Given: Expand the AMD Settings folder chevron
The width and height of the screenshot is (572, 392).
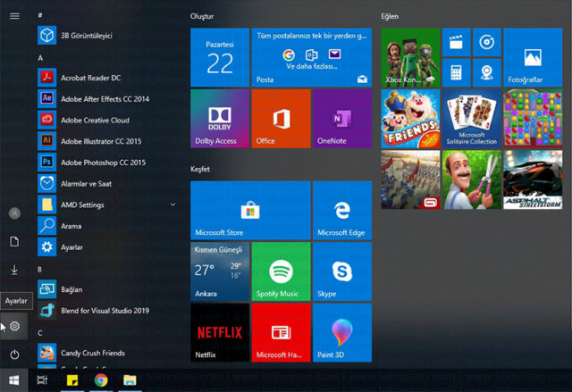Looking at the screenshot, I should (x=172, y=204).
